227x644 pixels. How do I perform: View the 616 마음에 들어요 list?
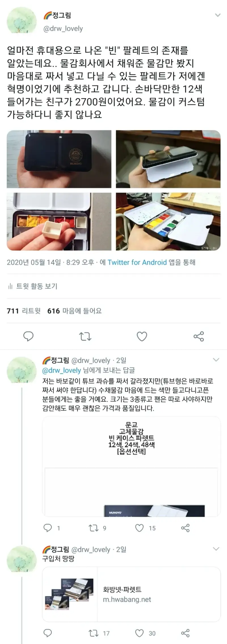pyautogui.click(x=74, y=311)
